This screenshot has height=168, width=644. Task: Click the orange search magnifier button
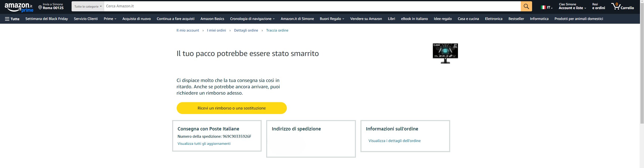point(526,6)
